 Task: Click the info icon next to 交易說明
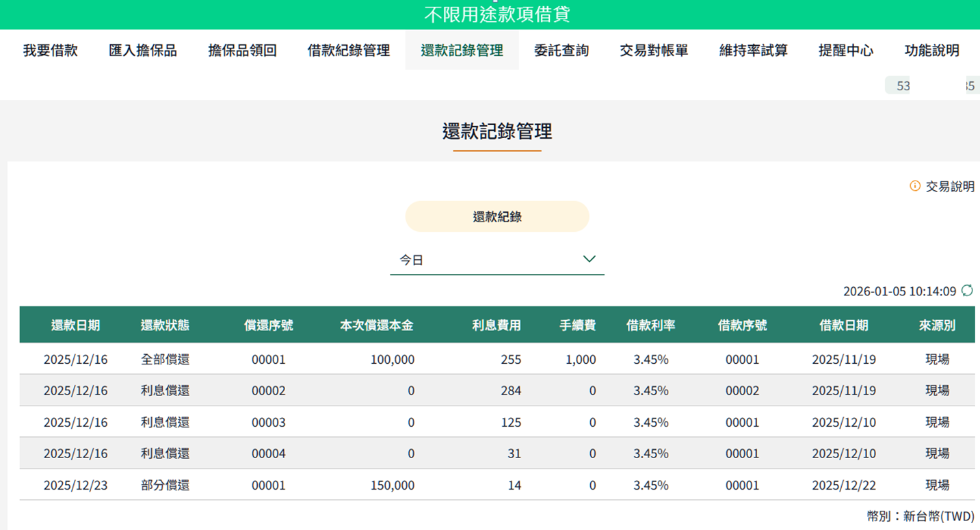coord(915,186)
